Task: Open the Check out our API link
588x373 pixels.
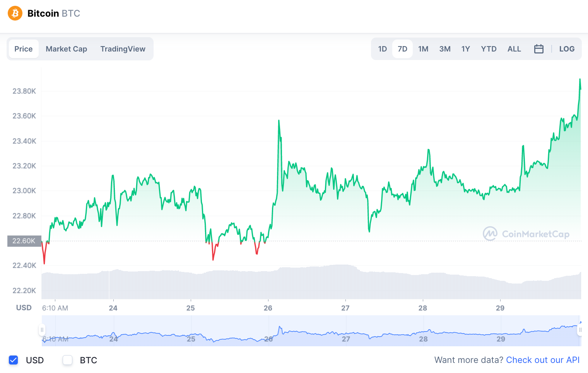Action: pyautogui.click(x=543, y=360)
